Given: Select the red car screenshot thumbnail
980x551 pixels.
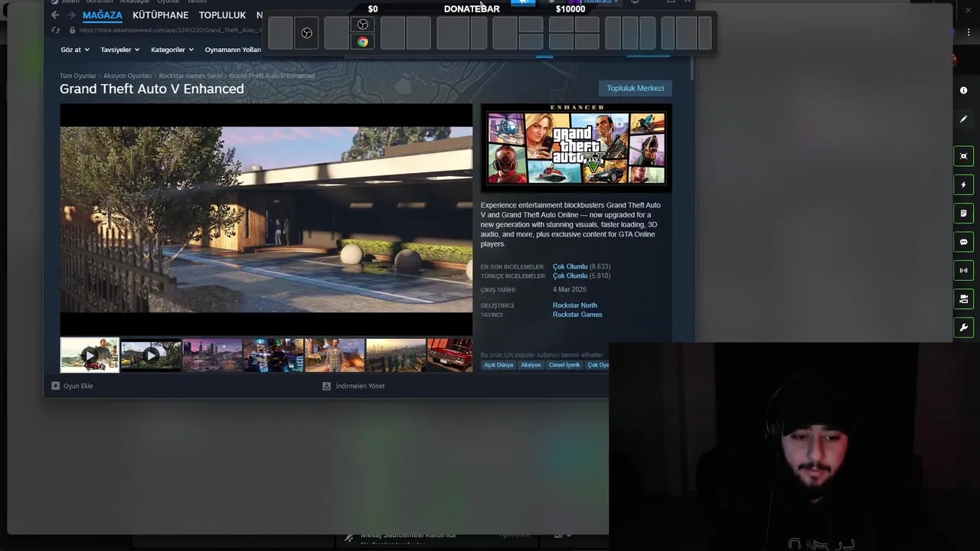Looking at the screenshot, I should [450, 355].
